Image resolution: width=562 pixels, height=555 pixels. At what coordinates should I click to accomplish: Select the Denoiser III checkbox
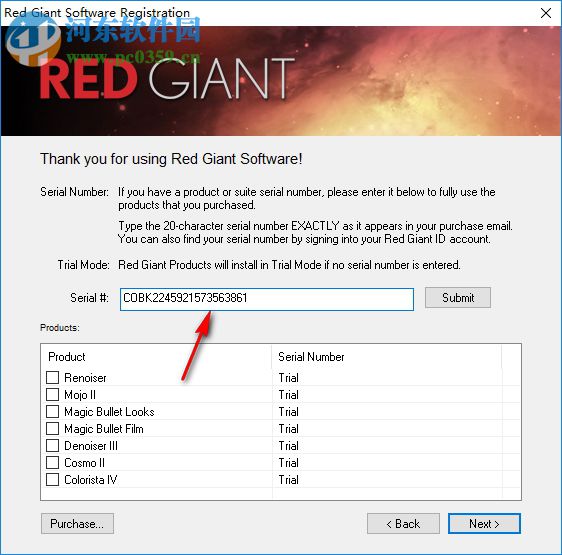coord(52,446)
